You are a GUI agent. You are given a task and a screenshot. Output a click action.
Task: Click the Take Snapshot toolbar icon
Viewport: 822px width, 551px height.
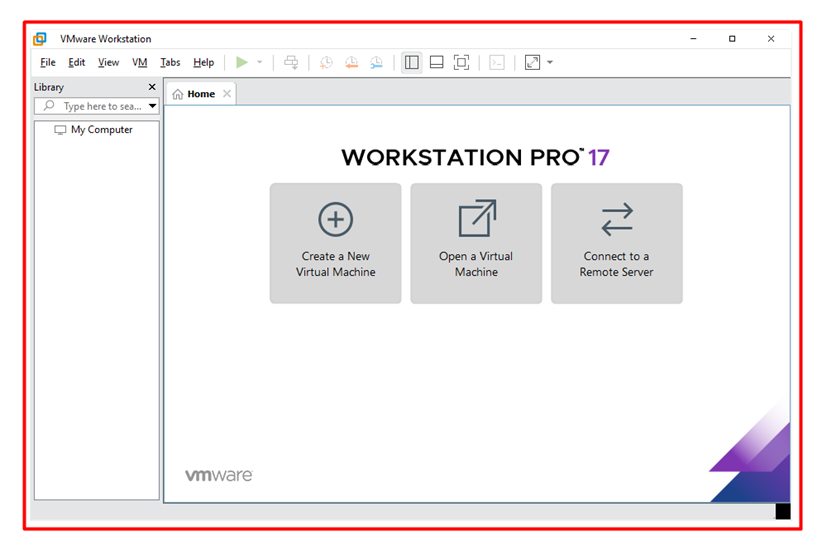pos(326,62)
